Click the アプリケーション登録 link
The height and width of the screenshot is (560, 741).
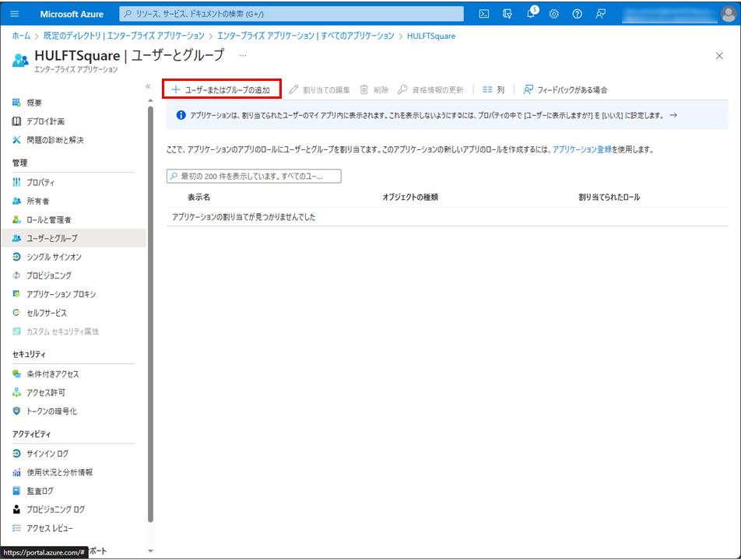(581, 149)
